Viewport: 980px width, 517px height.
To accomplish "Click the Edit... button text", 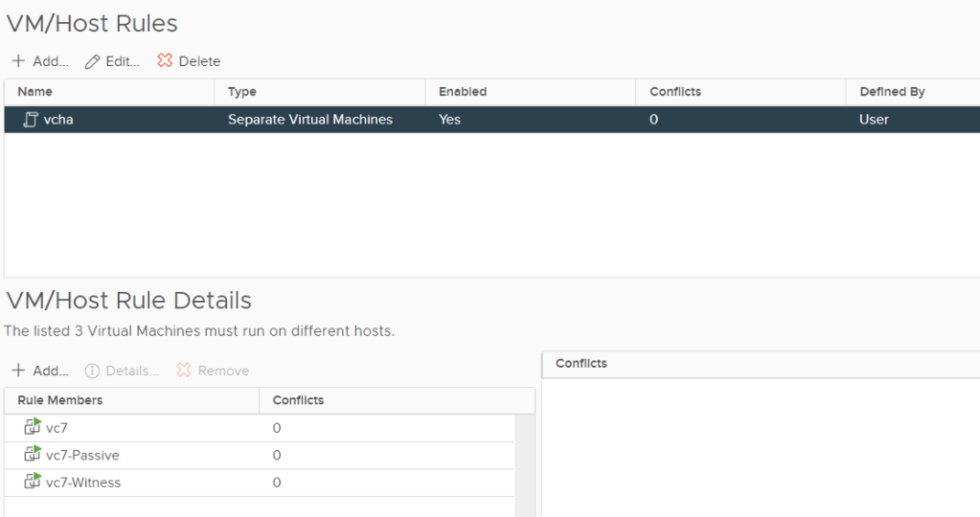I will coord(123,61).
